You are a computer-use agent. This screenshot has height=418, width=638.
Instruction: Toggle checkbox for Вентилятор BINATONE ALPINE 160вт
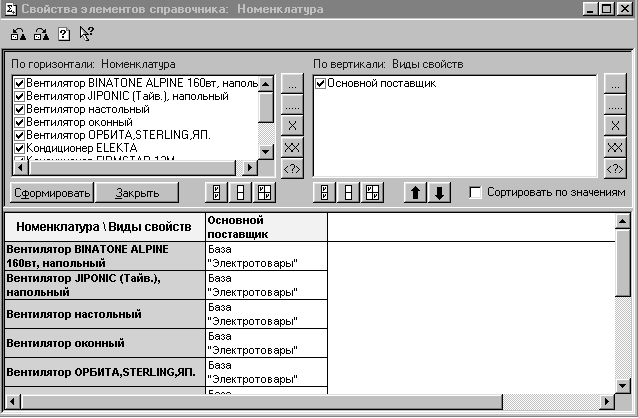tap(20, 84)
